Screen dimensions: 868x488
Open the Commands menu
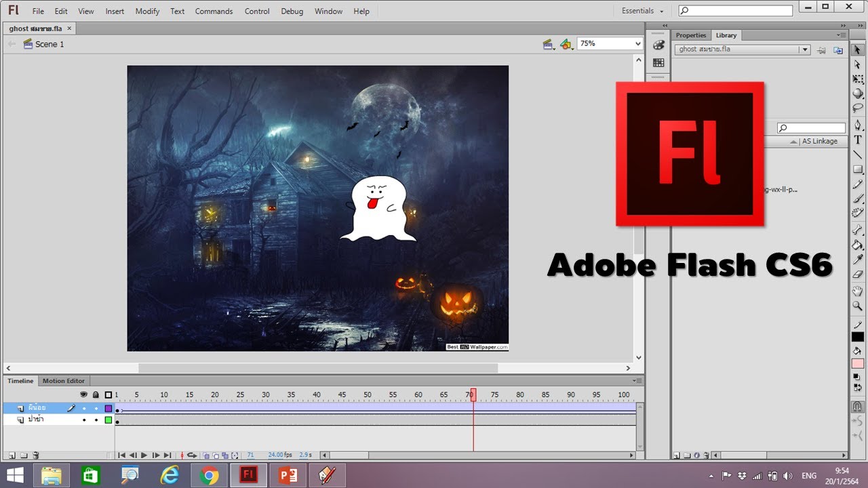click(x=214, y=12)
